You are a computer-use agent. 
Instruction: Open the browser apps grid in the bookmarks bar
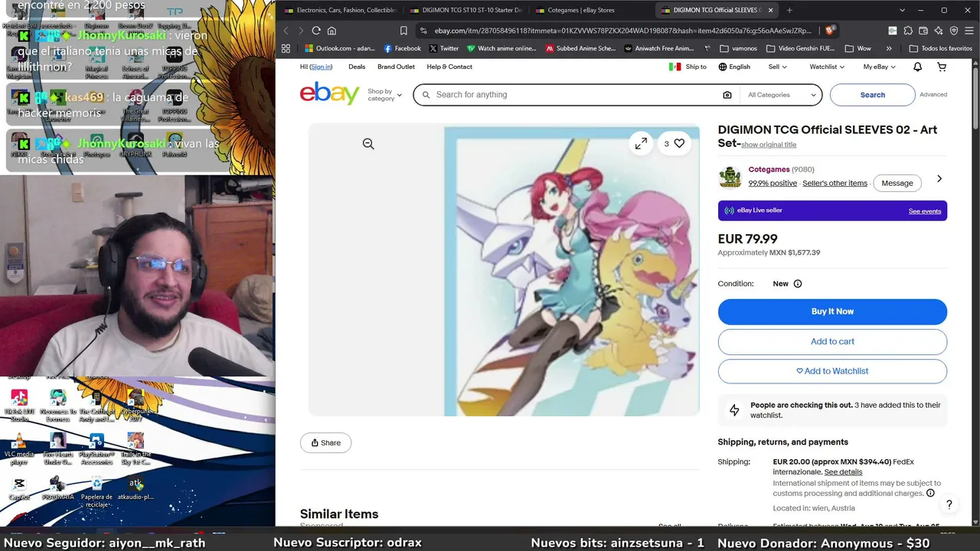[x=286, y=48]
